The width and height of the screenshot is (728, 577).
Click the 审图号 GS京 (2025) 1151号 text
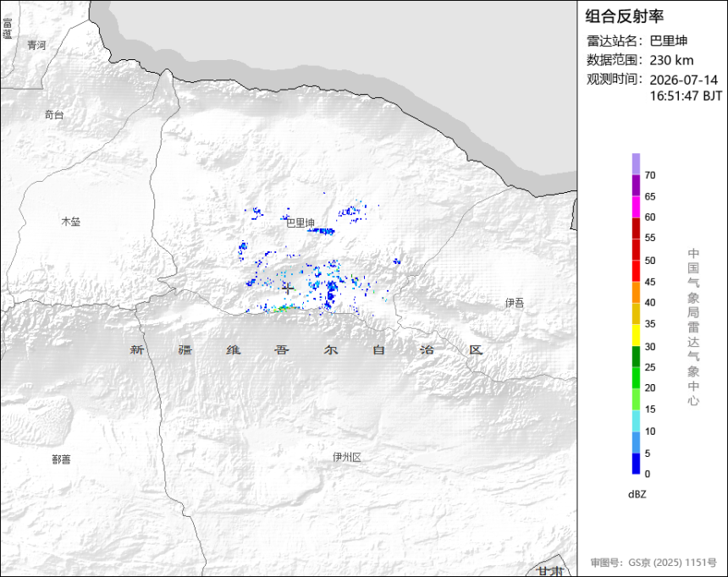654,563
